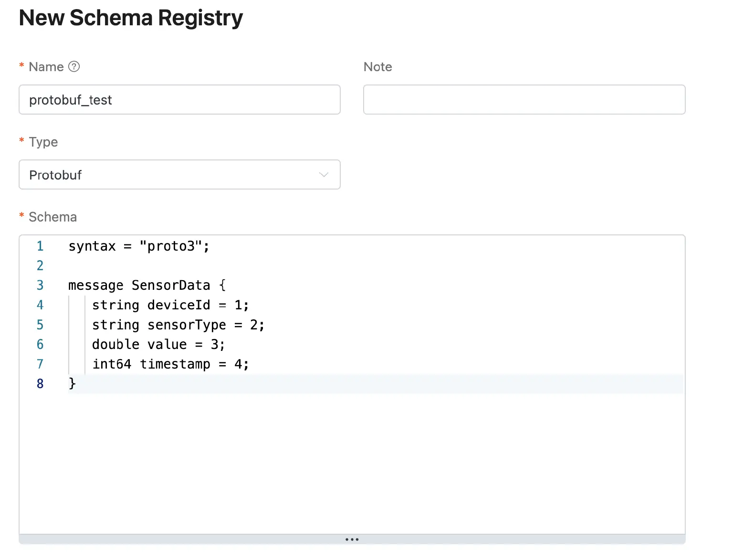Select the Name input containing protobuf_test
The height and width of the screenshot is (560, 733).
tap(179, 100)
